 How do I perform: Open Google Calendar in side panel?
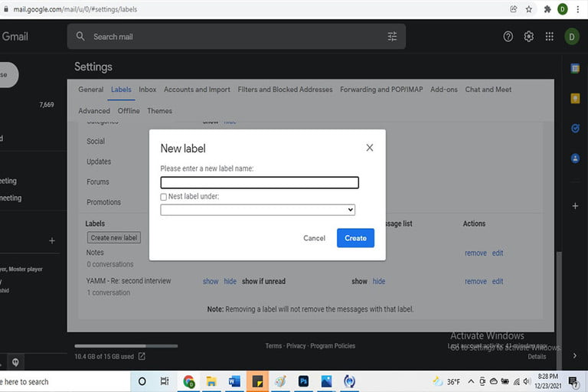(575, 68)
